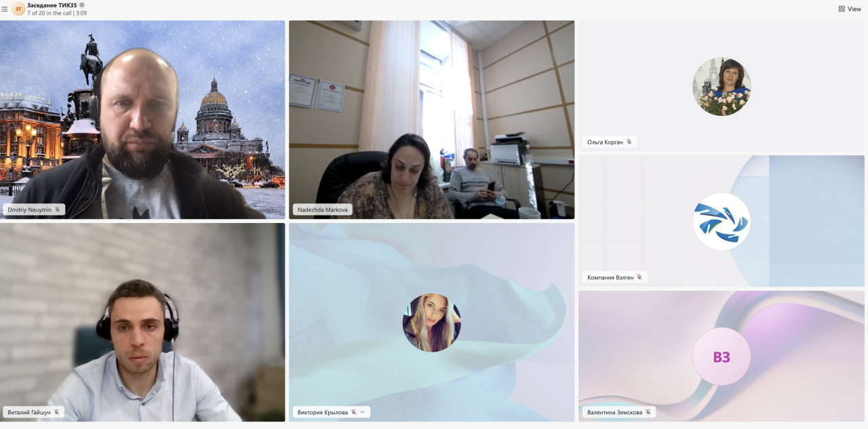This screenshot has width=868, height=429.
Task: Click the orange ЗТ meeting avatar
Action: tap(18, 9)
